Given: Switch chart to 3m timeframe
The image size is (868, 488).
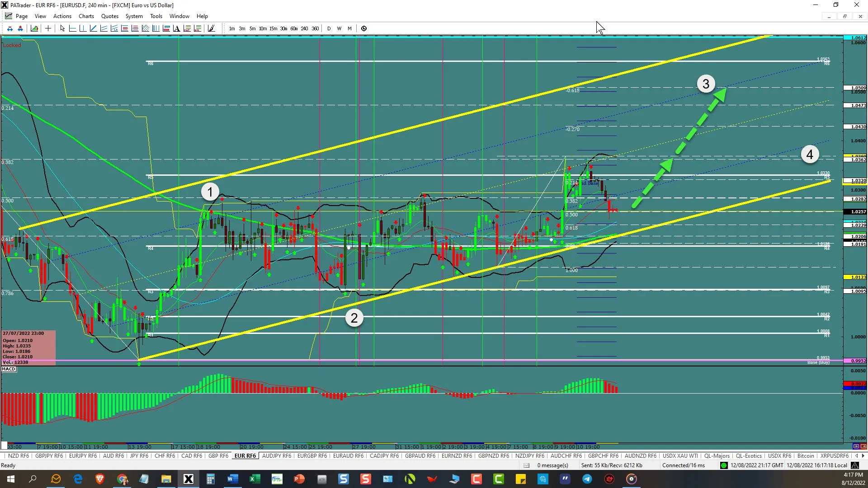Looking at the screenshot, I should (x=242, y=28).
